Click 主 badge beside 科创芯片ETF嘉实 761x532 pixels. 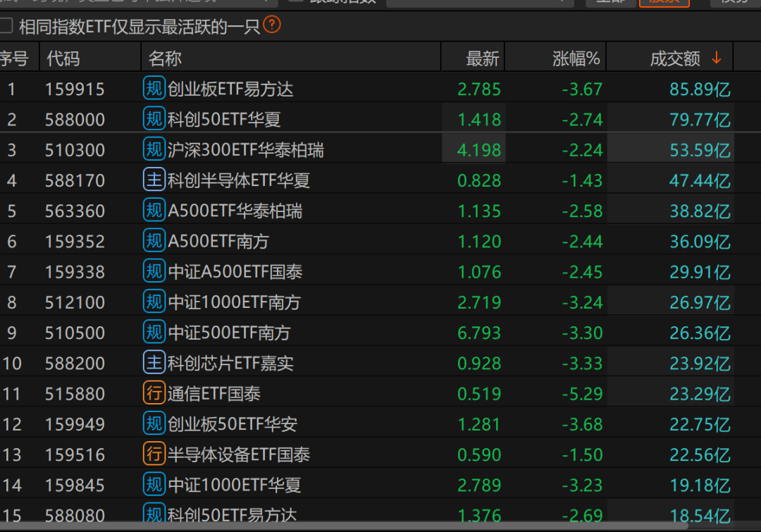(154, 363)
